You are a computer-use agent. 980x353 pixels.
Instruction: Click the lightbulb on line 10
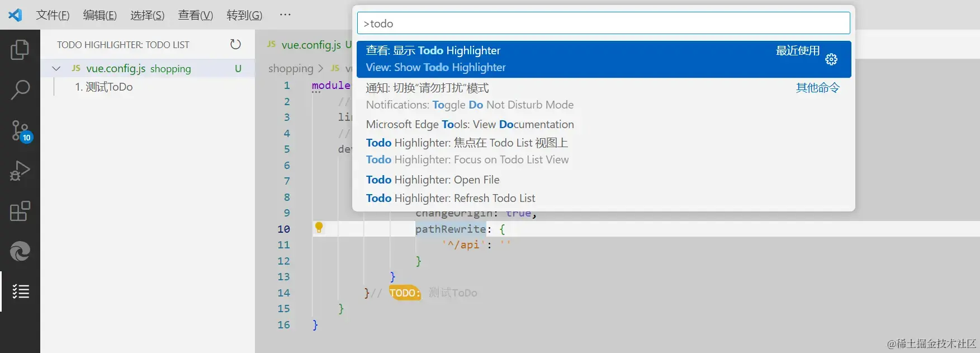tap(319, 227)
